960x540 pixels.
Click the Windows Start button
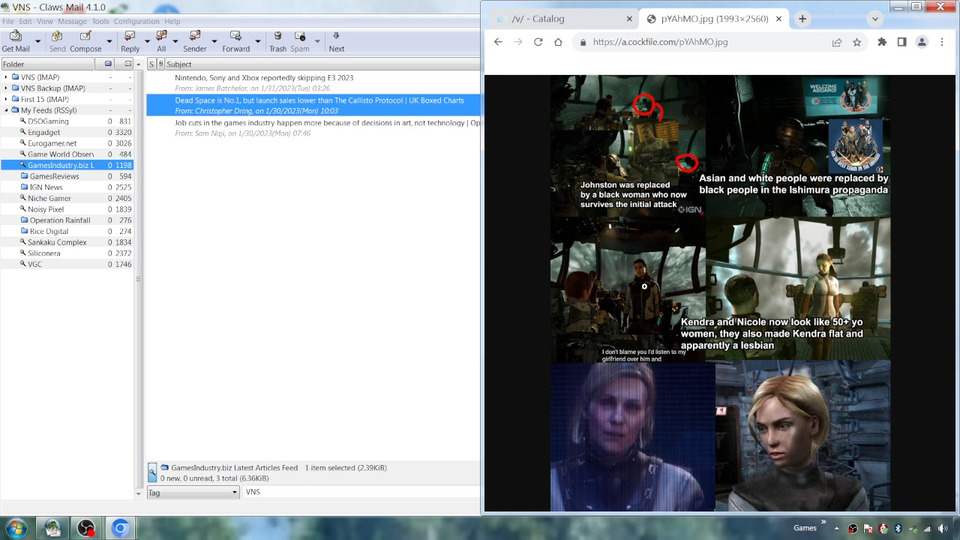tap(15, 528)
